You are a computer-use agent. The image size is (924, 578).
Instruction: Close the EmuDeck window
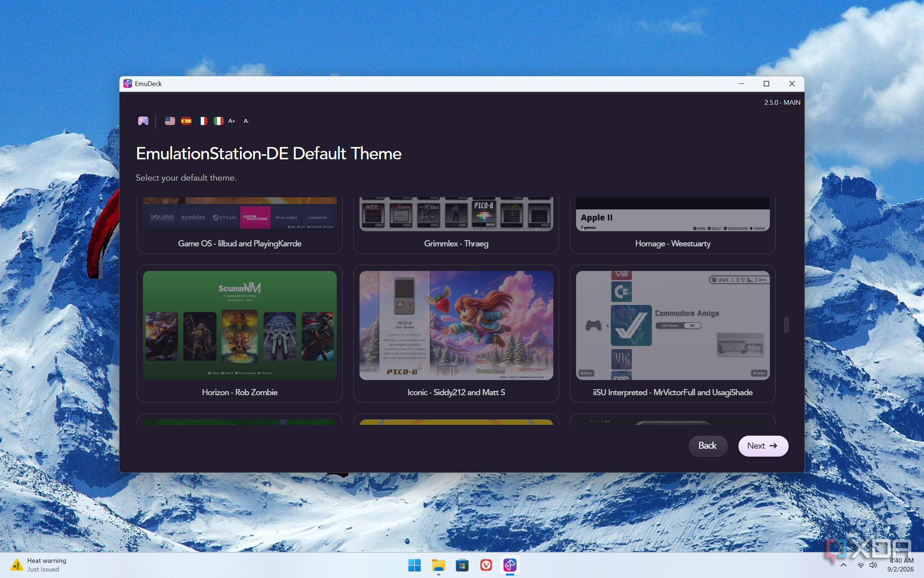pyautogui.click(x=792, y=84)
